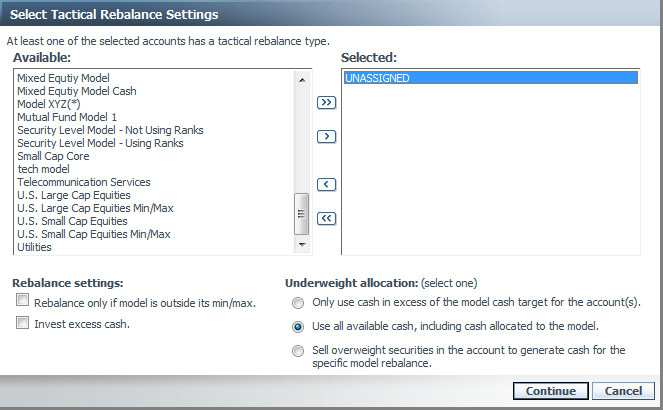Select U.S. Large Cap Equities Min/Max
Viewport: 663px width, 410px height.
click(94, 208)
